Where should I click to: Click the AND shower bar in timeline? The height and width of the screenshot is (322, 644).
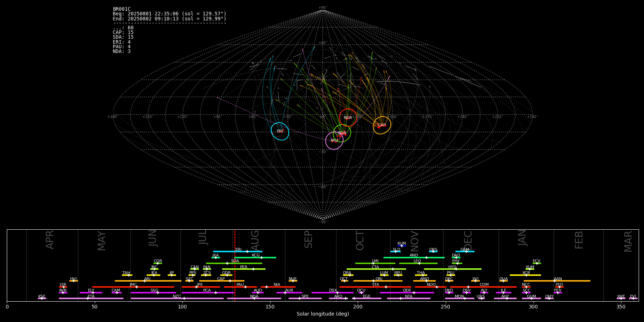(414, 257)
